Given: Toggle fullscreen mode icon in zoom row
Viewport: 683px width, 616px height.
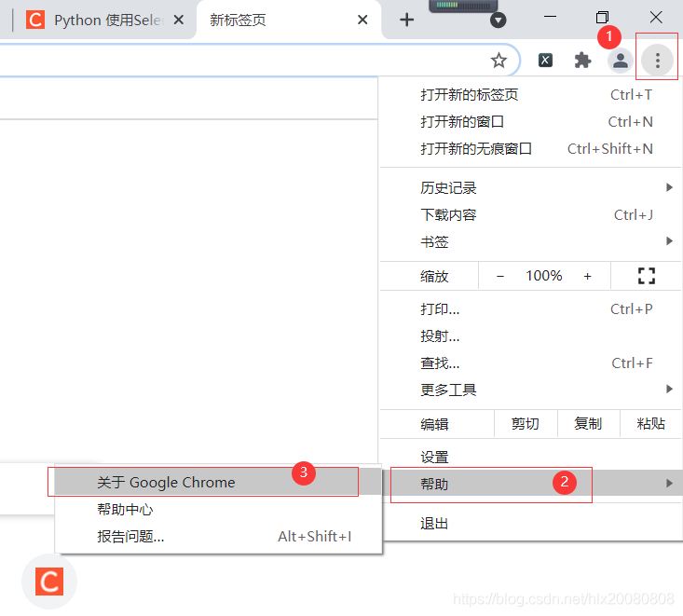Looking at the screenshot, I should pos(646,276).
